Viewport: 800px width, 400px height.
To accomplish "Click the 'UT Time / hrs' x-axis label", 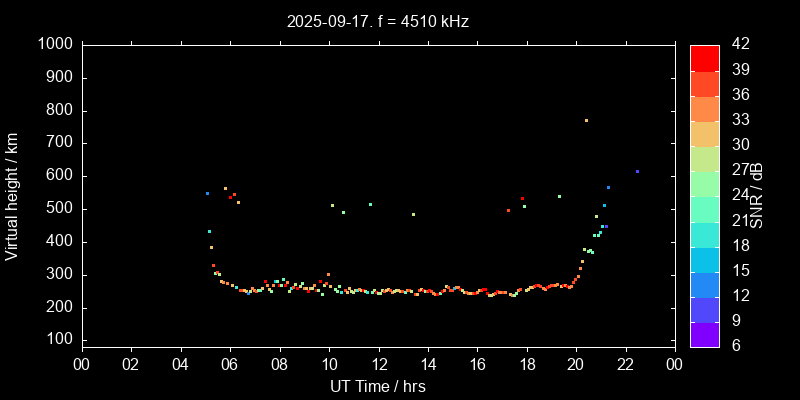I will (x=378, y=386).
